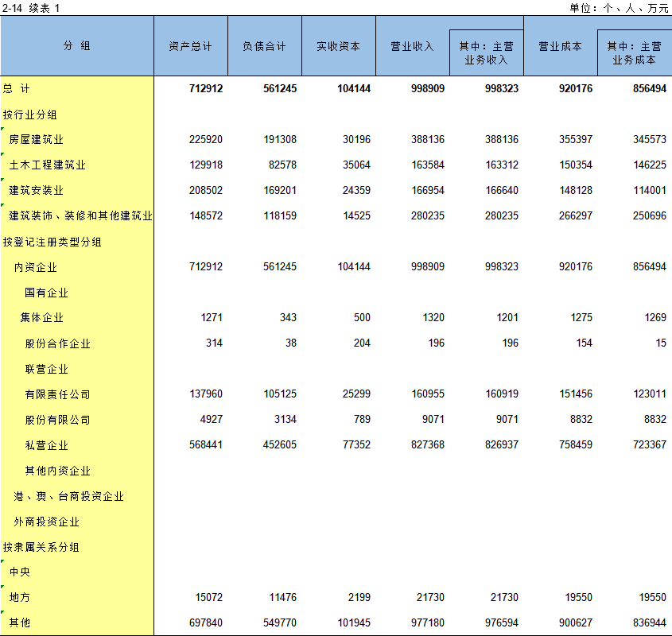Select the cell 137960 for 有限责任公司

(206, 394)
